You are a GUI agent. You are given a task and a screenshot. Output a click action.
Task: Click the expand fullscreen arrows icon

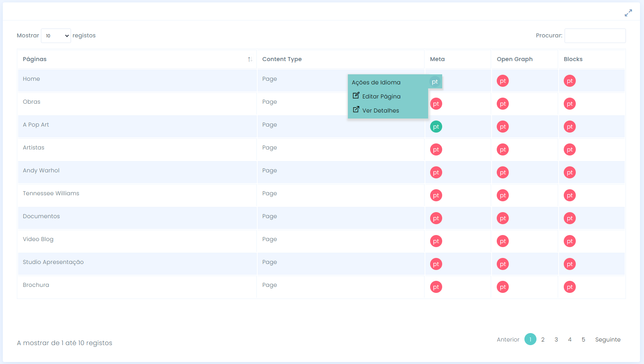628,13
